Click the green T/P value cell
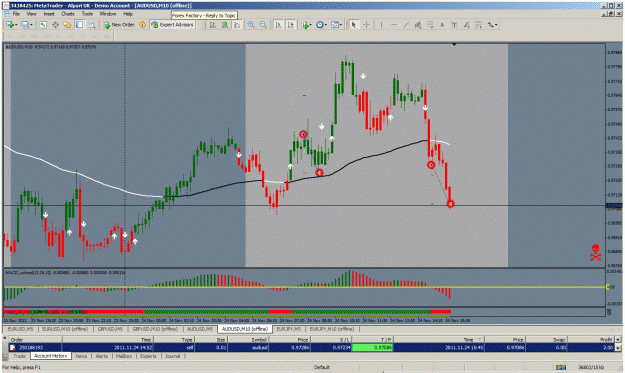Screen dimensions: 625x373 pyautogui.click(x=372, y=347)
